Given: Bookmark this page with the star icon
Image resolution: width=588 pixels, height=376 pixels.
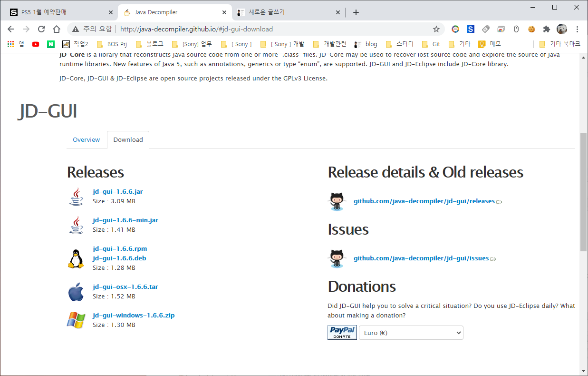Looking at the screenshot, I should tap(436, 29).
